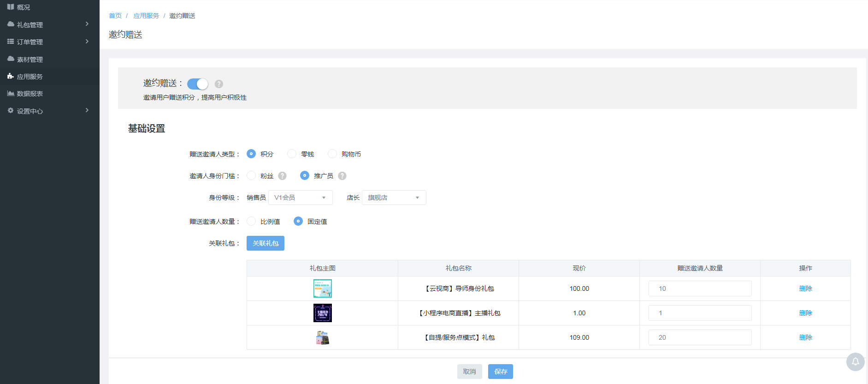
Task: Click the blue 关联礼包 button
Action: (265, 243)
